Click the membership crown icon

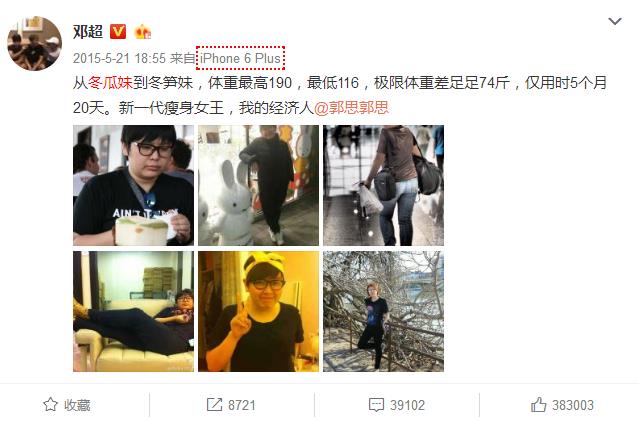142,32
